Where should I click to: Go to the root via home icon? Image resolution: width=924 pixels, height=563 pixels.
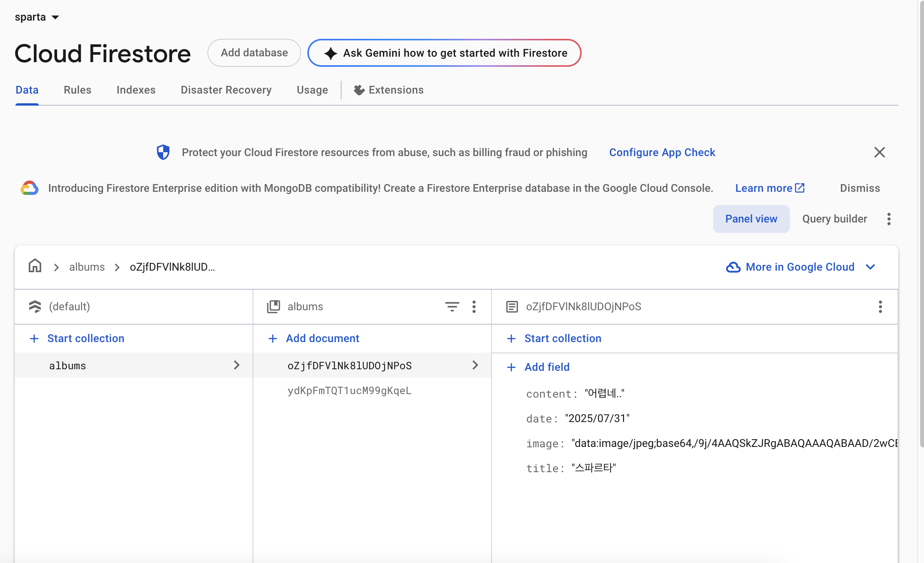pos(35,266)
